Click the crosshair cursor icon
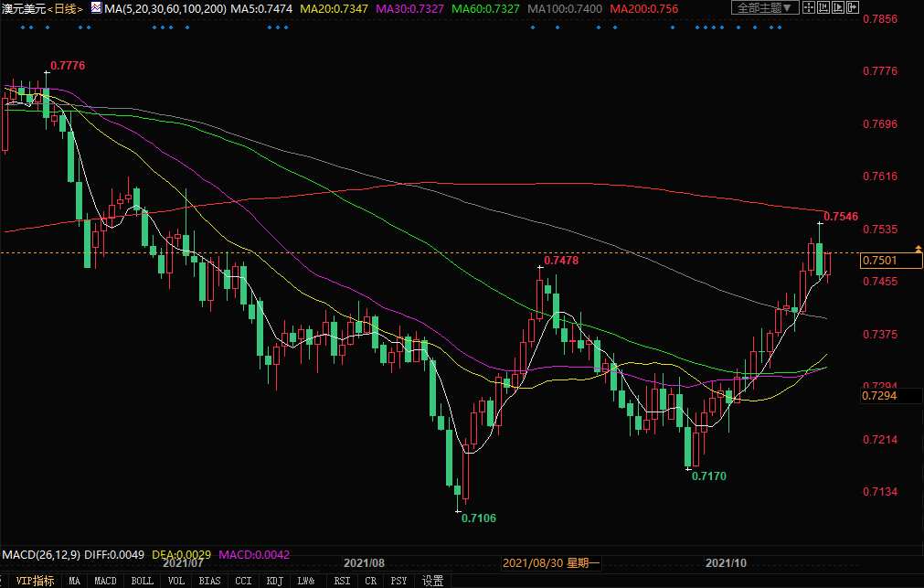This screenshot has height=588, width=924. tap(811, 7)
